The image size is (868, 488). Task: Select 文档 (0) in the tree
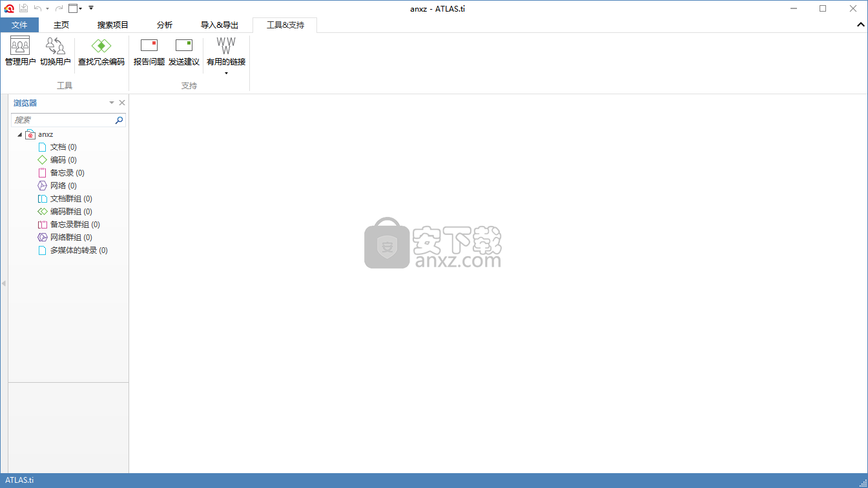pyautogui.click(x=63, y=147)
